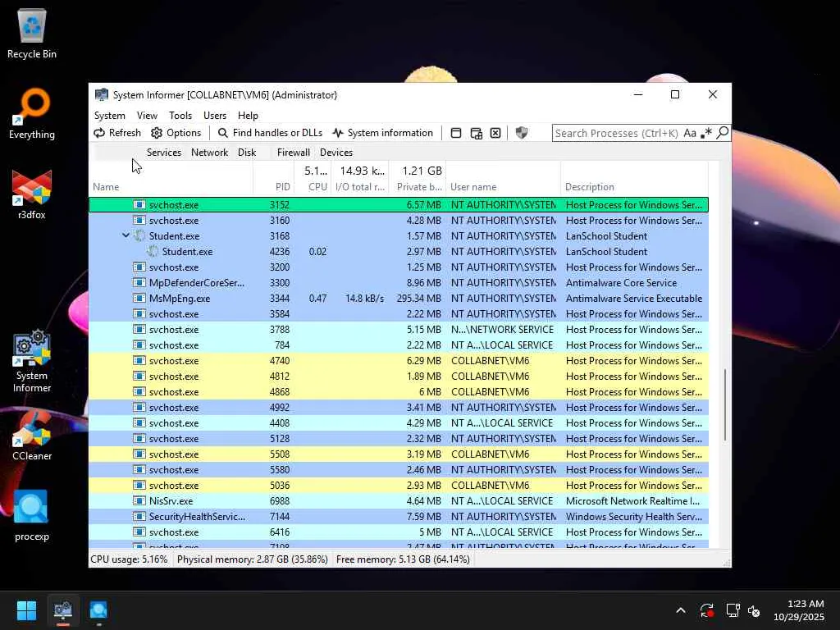Viewport: 840px width, 630px height.
Task: Select MpDefenderCoreService process 3300
Action: 399,282
